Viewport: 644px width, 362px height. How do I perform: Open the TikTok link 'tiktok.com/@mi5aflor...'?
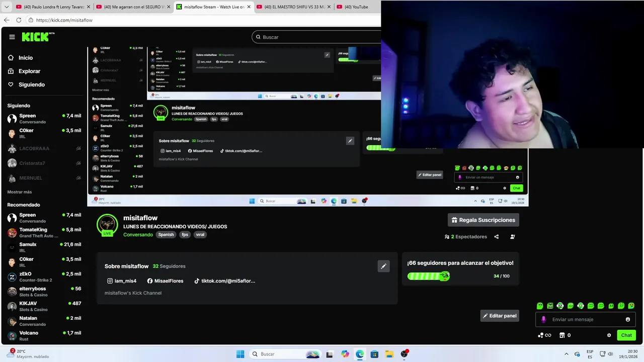(224, 281)
